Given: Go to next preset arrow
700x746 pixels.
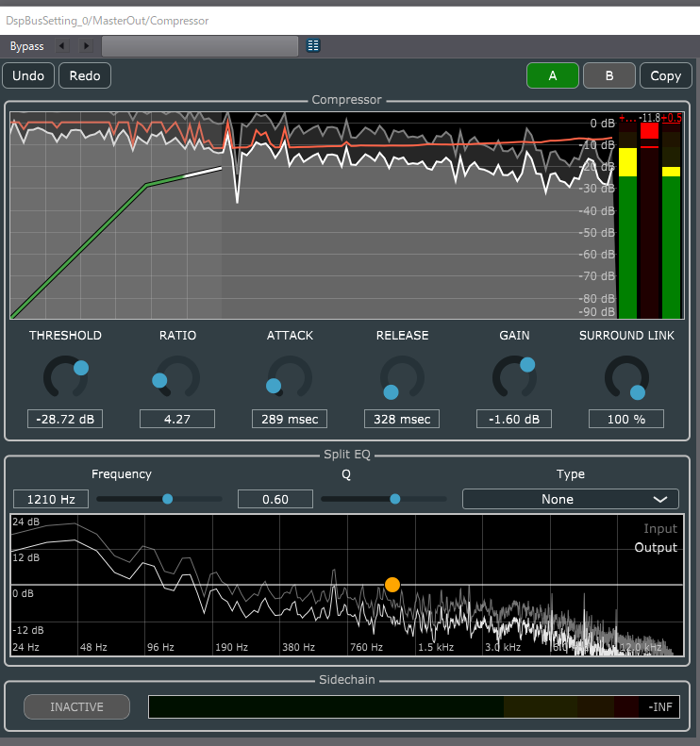Looking at the screenshot, I should coord(86,46).
